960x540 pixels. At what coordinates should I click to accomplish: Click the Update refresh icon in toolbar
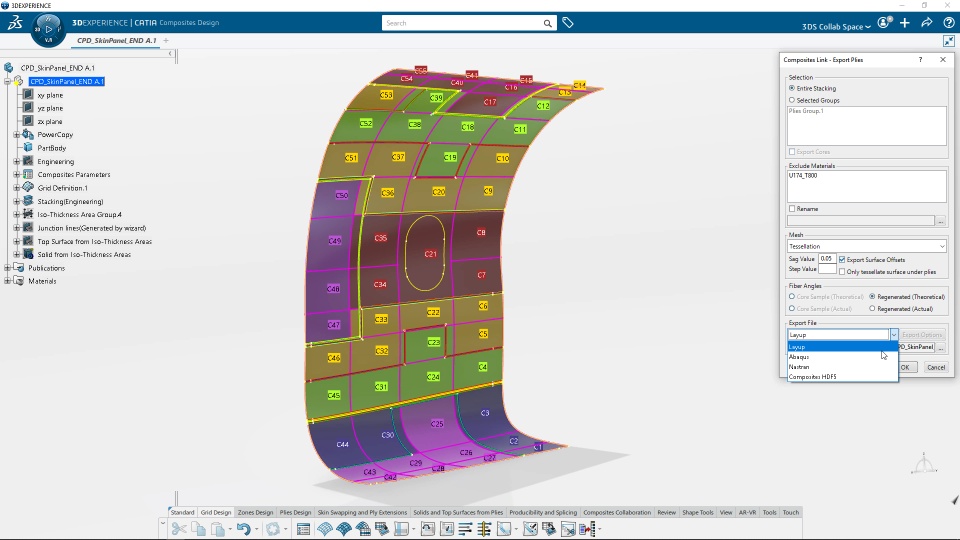point(272,529)
